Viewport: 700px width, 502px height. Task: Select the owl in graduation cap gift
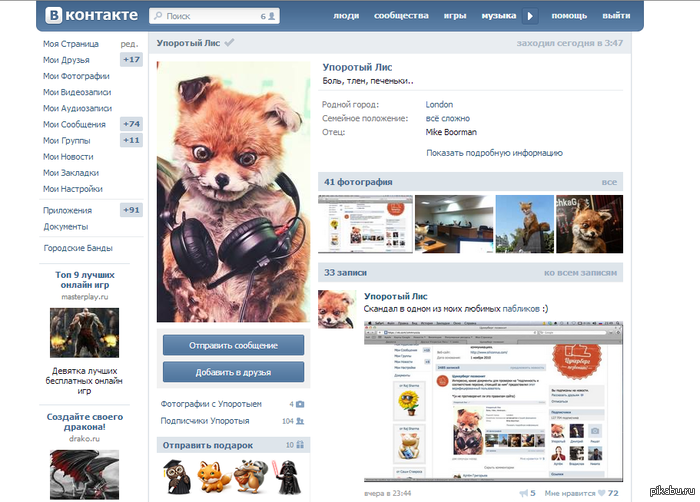[174, 474]
